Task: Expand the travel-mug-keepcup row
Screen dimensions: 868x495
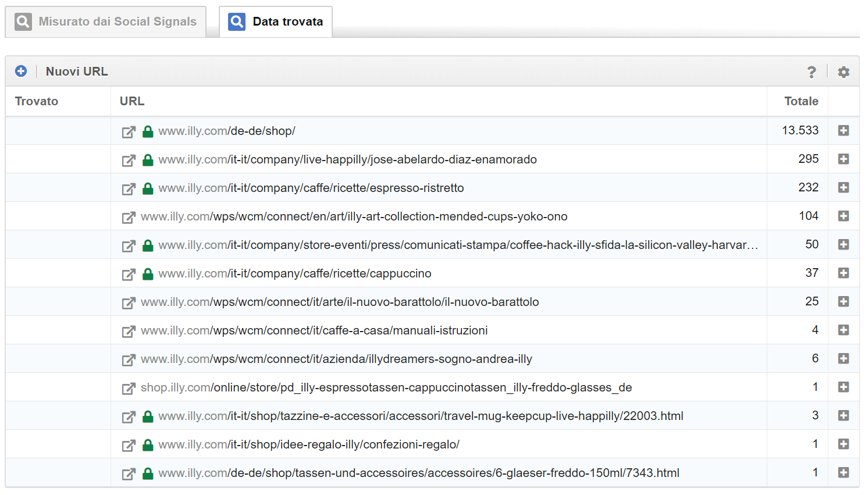Action: 843,416
